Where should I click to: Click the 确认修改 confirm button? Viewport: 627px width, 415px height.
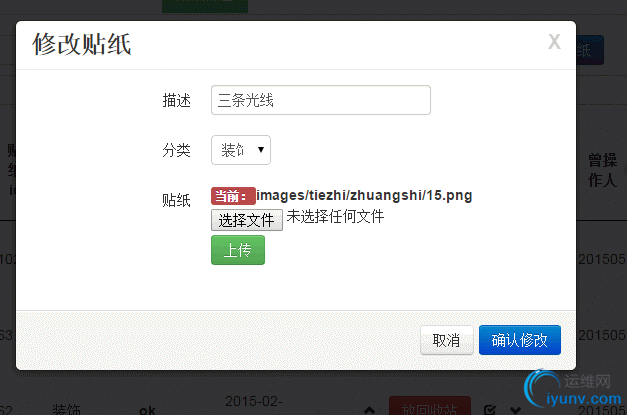click(520, 340)
